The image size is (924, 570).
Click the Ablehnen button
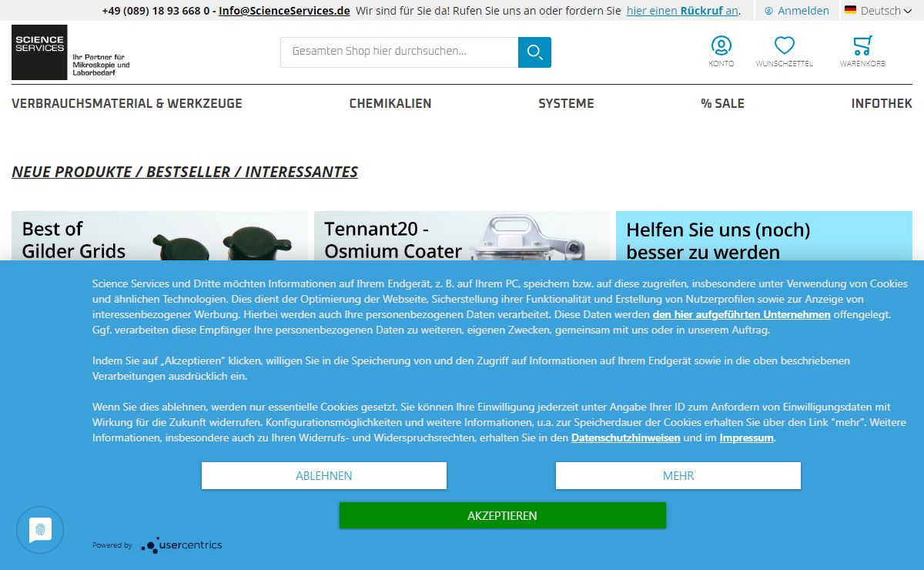[324, 476]
